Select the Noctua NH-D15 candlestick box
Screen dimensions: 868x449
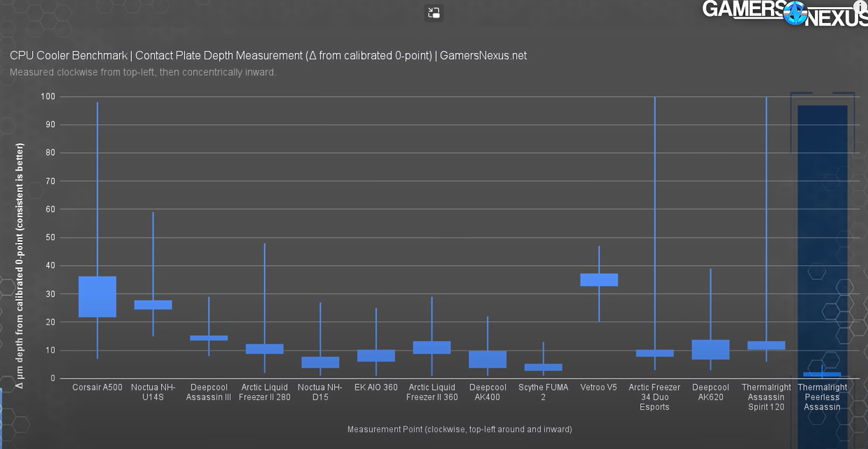(x=320, y=362)
